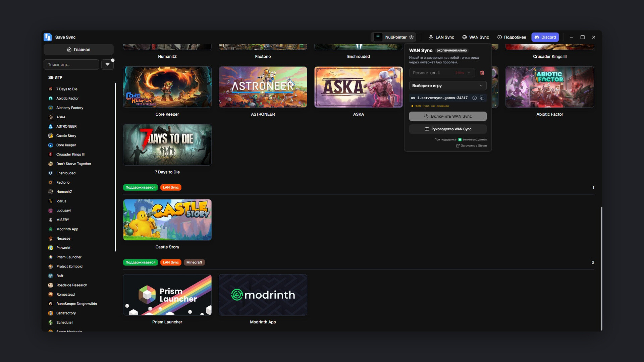Click the Enshrouded sidebar icon

coord(51,173)
